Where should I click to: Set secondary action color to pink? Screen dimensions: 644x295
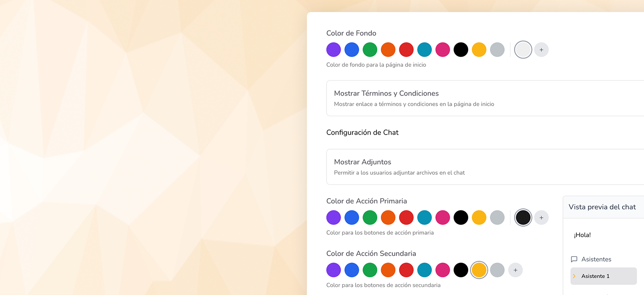click(442, 270)
